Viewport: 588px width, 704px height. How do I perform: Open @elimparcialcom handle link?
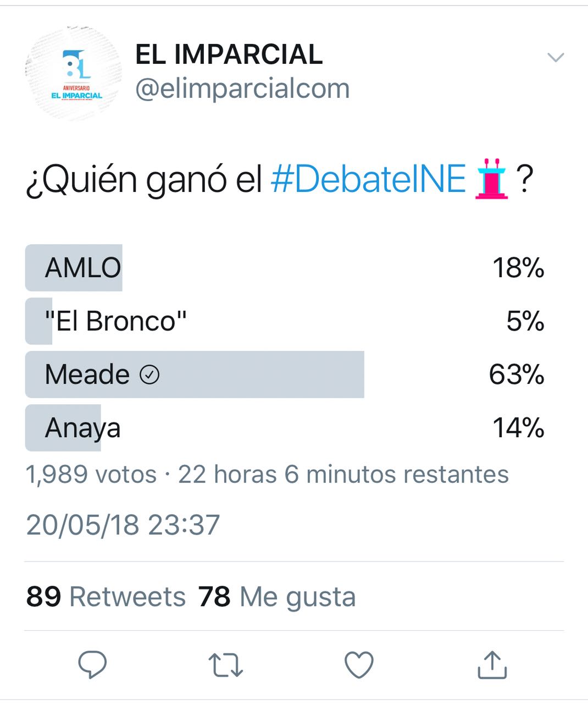tap(242, 89)
